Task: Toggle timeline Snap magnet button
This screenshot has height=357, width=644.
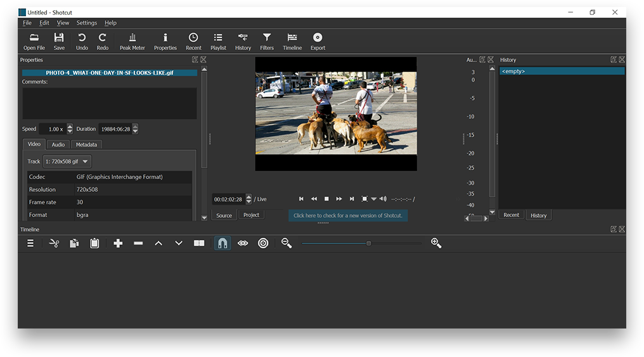Action: pyautogui.click(x=222, y=243)
